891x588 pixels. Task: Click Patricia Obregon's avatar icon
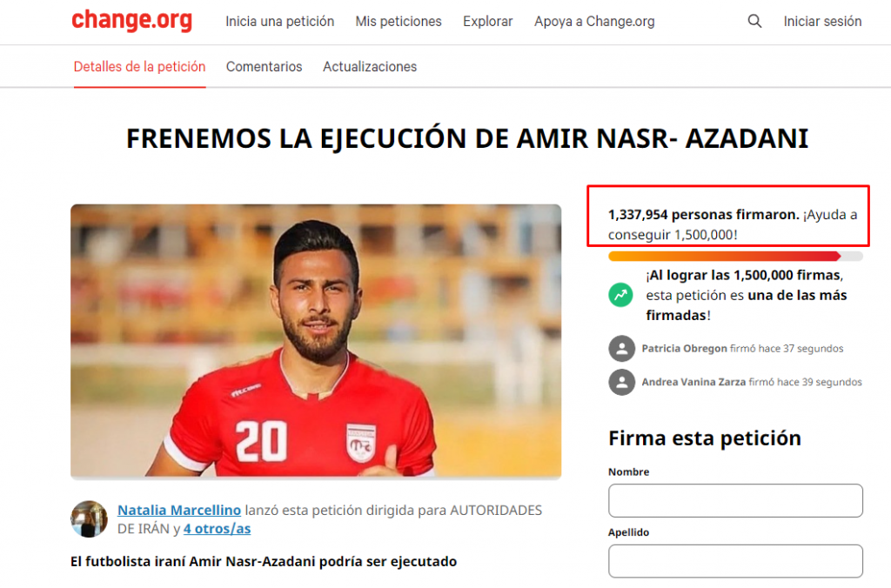621,348
